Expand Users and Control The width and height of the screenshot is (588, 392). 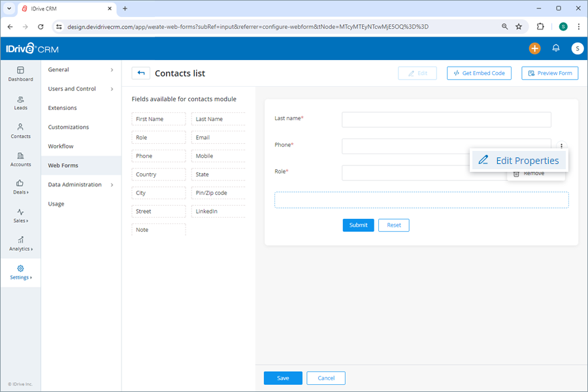72,88
